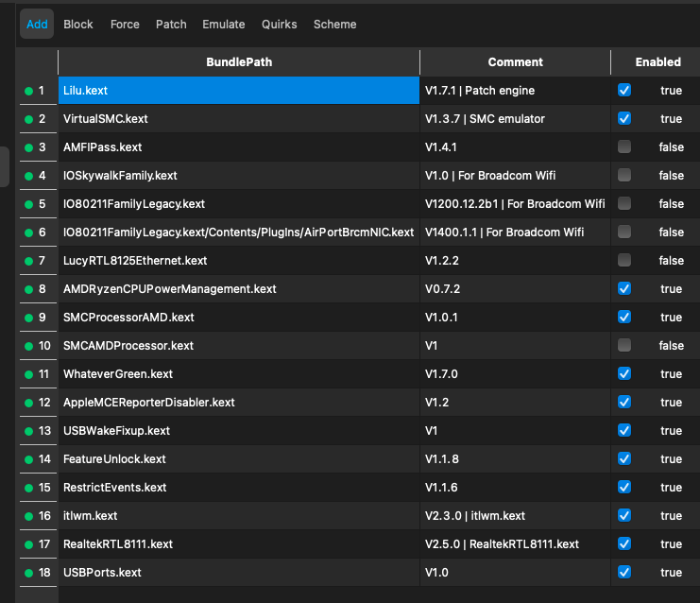The height and width of the screenshot is (603, 700).
Task: Tick Enabled for AirPortBrcmNIC.kext row
Action: pyautogui.click(x=624, y=232)
